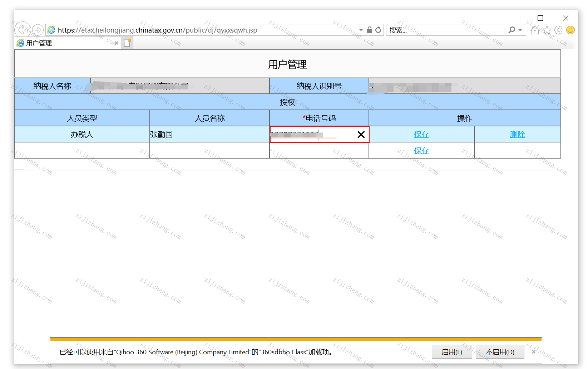Clear the phone number field with the X
588x369 pixels.
tap(361, 135)
